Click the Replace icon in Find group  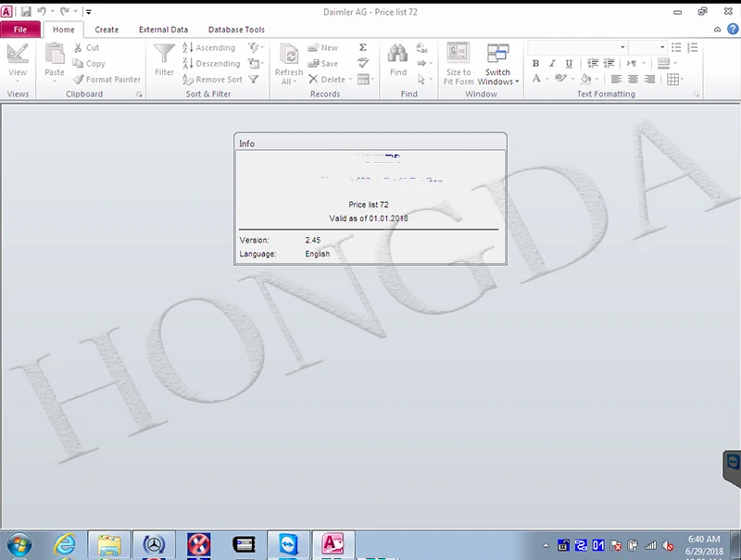421,48
